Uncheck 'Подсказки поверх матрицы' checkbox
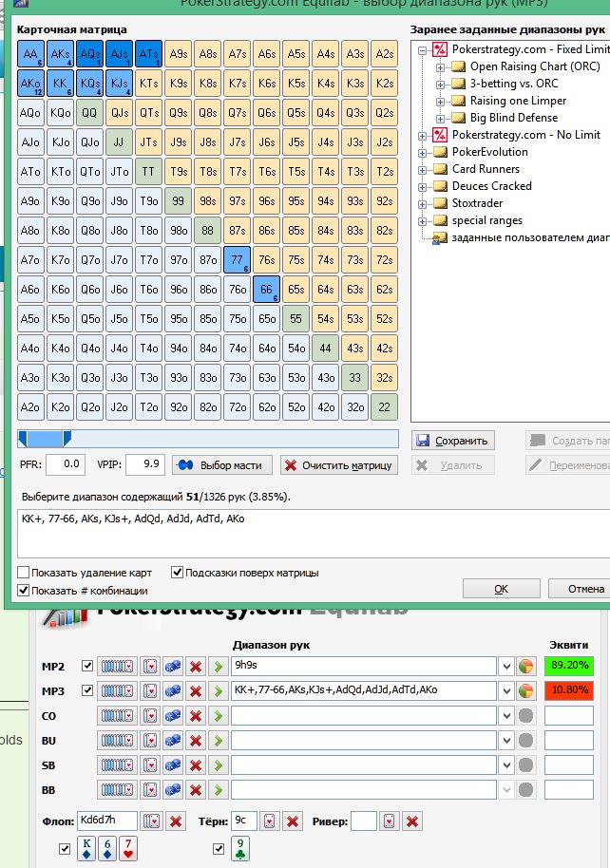Screen dimensions: 610x868 177,573
